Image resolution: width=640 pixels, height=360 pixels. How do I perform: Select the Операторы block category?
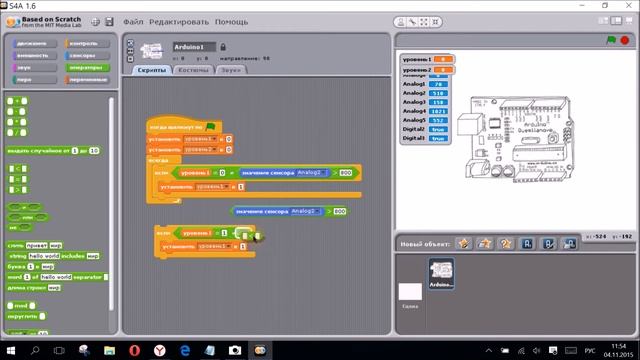tap(87, 67)
